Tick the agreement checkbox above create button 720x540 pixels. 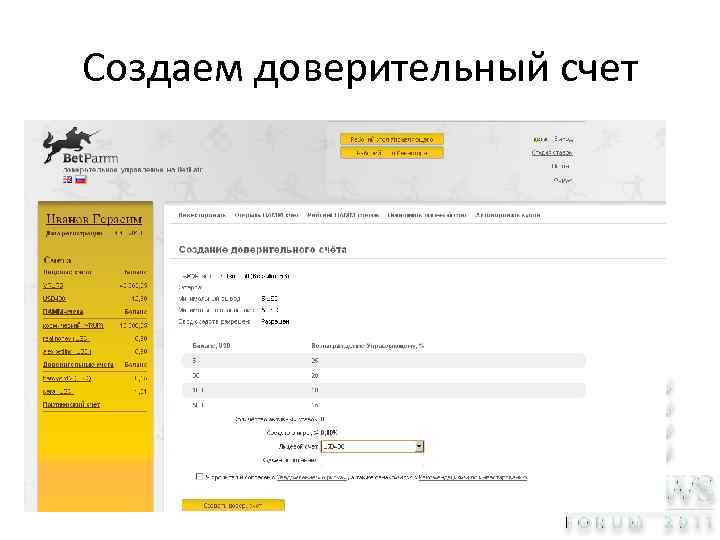click(199, 477)
